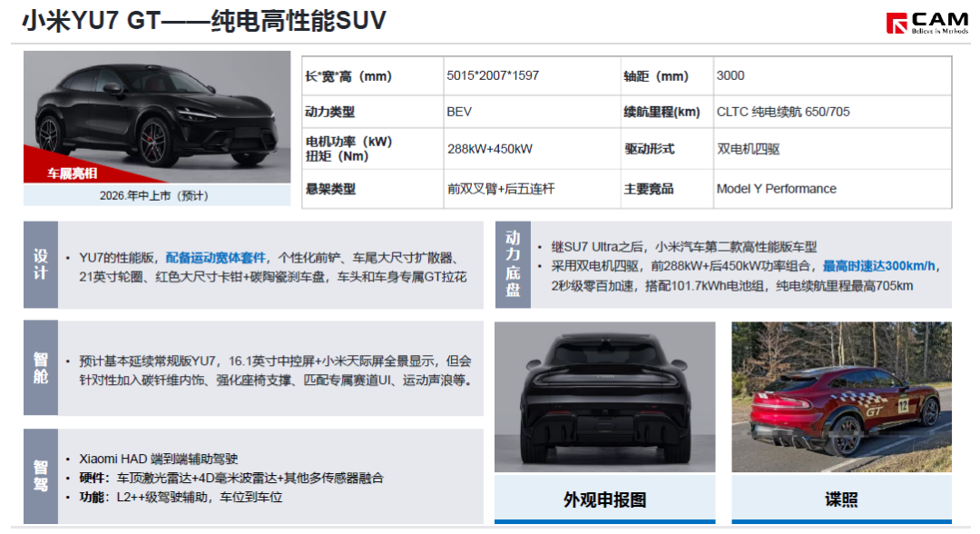Screen dimensions: 980x534
Task: Select the caption 2026.年中上市（预计）
Action: [153, 196]
